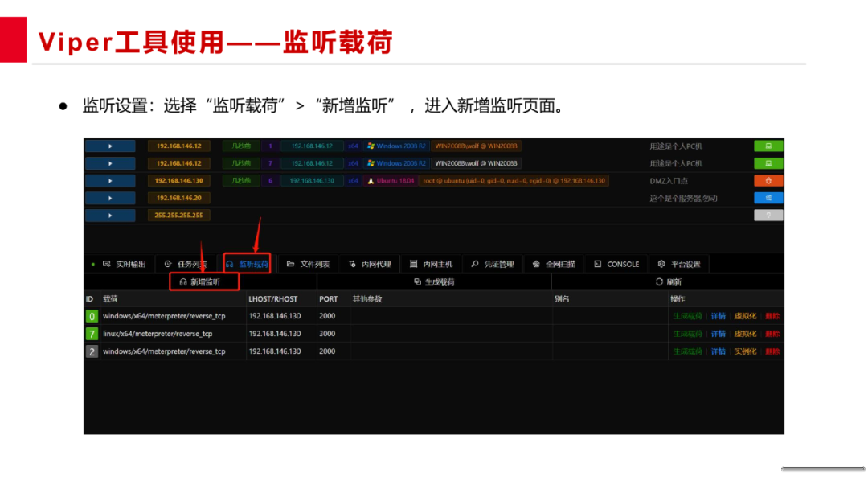Click the 这个是个服务器,勿动 comment

683,199
